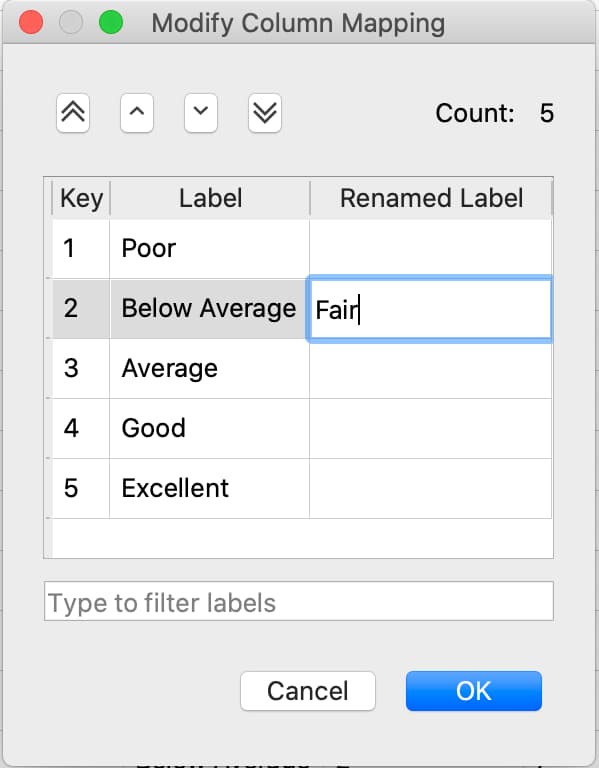Click key cell 5

81,488
